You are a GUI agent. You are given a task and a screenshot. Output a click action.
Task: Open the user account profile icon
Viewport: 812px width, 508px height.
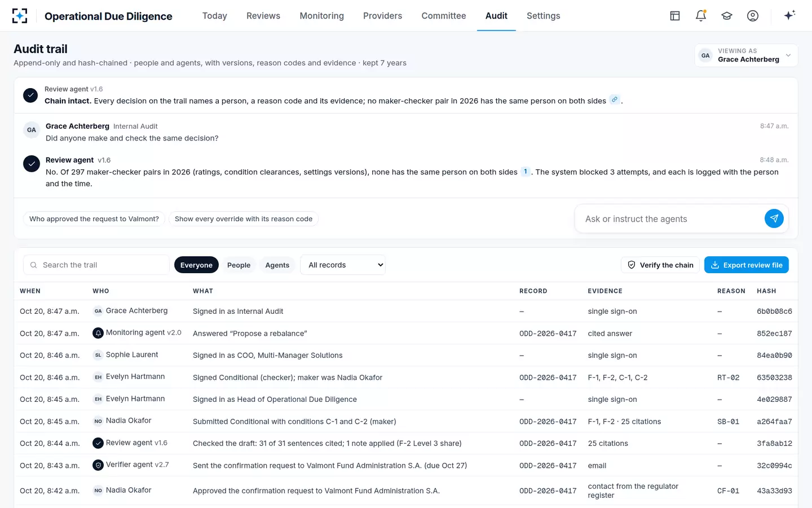pyautogui.click(x=753, y=16)
